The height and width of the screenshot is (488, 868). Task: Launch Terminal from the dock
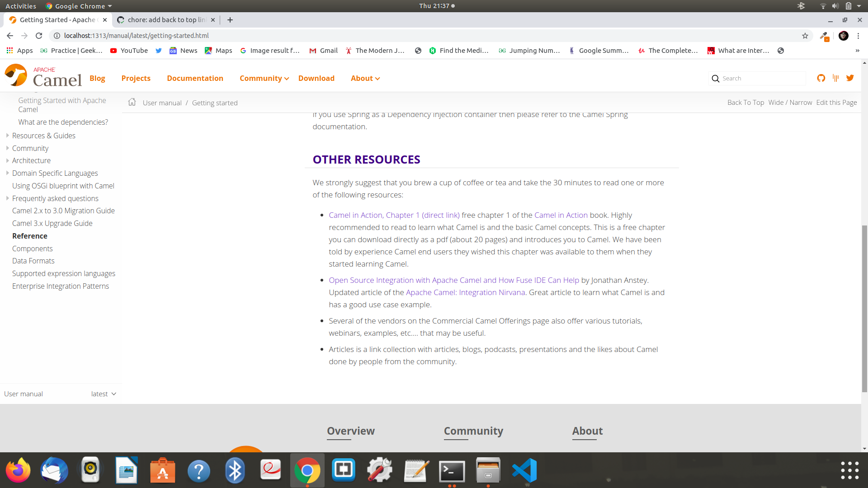452,470
